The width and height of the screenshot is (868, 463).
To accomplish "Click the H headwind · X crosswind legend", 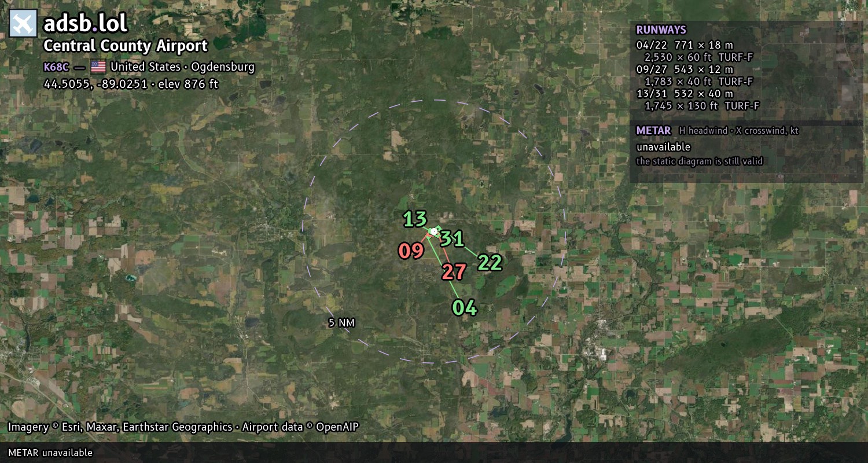I will pos(739,131).
